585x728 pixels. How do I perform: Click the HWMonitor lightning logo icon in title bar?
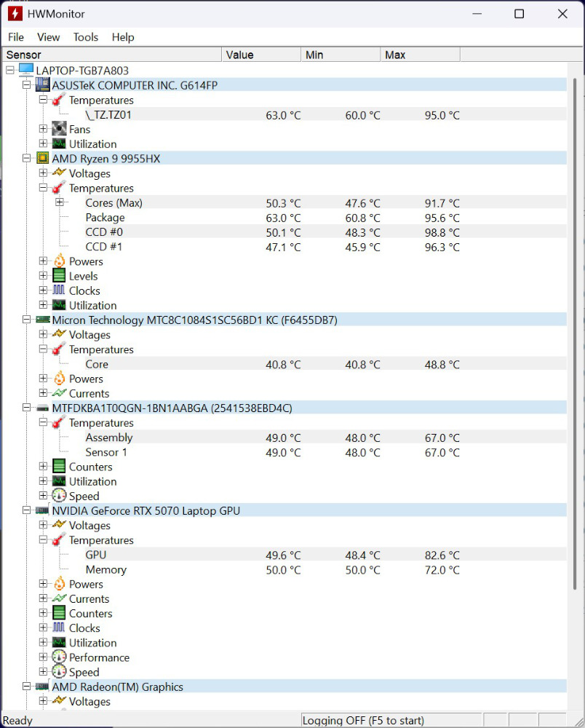coord(15,13)
